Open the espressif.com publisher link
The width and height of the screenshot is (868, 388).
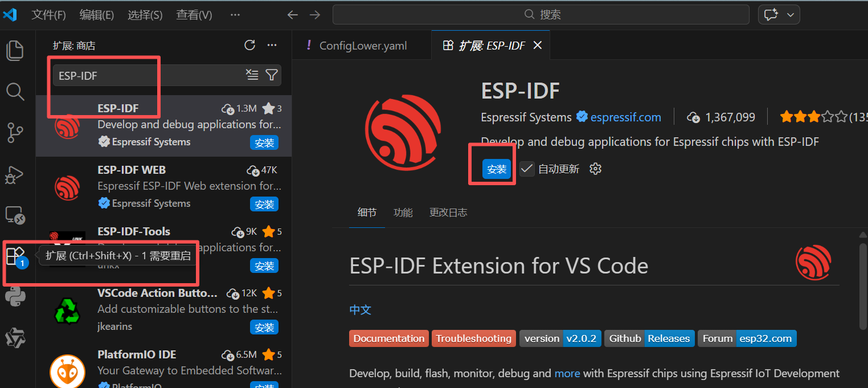click(625, 117)
